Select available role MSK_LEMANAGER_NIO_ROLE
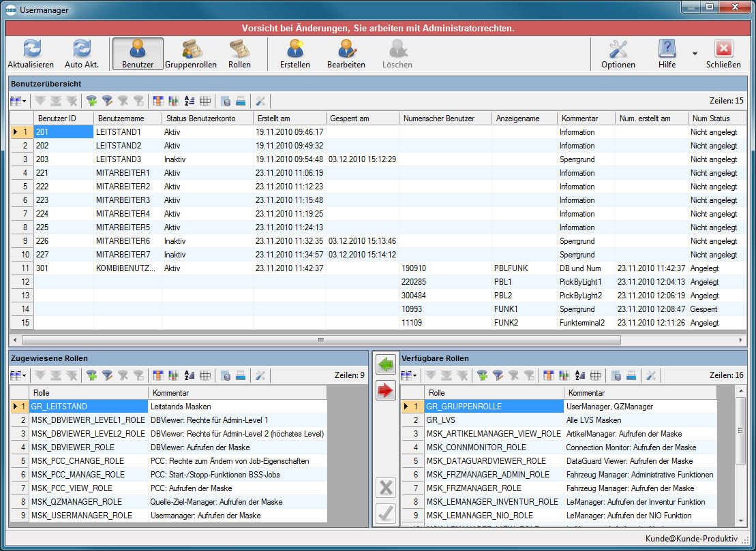This screenshot has height=551, width=756. tap(494, 516)
